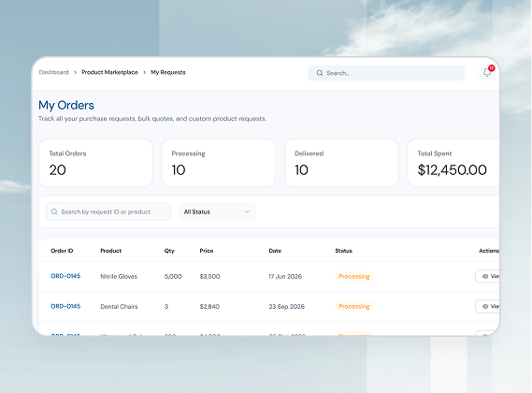
Task: Focus the top Search field
Action: [386, 73]
